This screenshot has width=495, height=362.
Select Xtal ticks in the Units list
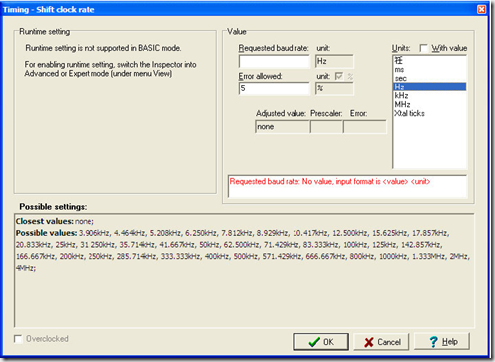(x=429, y=113)
